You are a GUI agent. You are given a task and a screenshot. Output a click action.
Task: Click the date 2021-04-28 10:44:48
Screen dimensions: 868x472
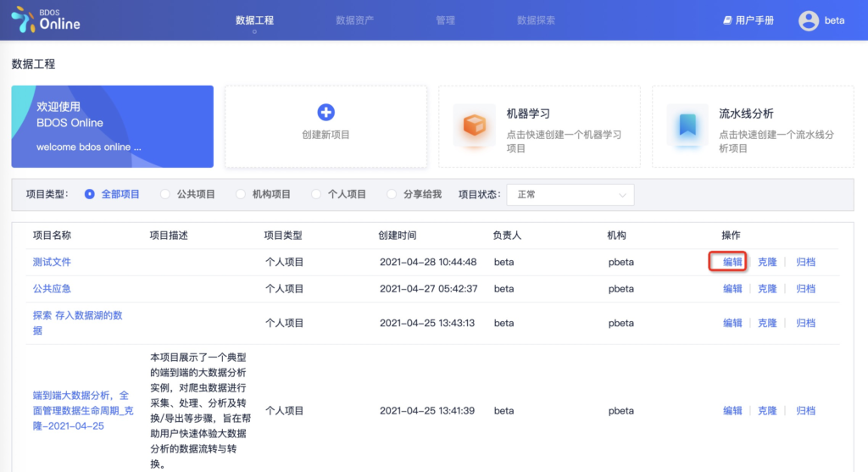(428, 262)
